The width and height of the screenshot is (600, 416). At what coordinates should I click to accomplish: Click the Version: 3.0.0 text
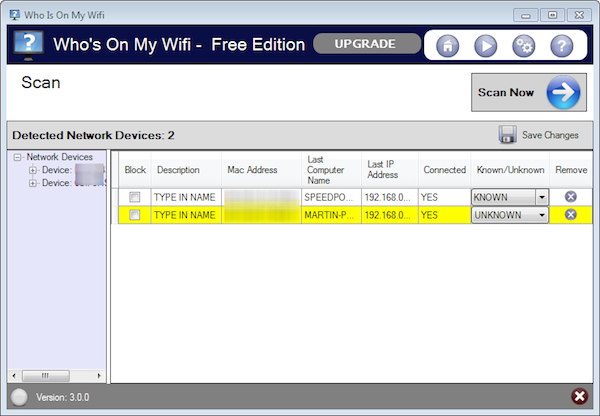point(63,397)
